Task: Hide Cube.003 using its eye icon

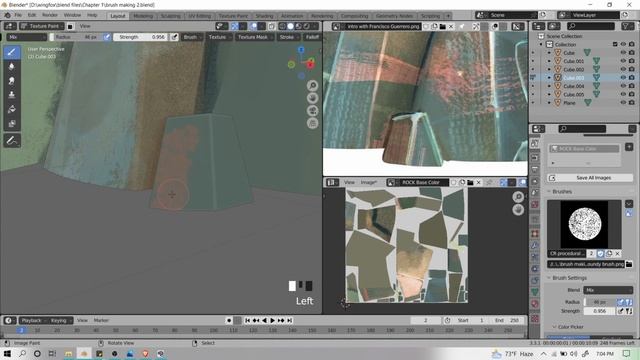Action: (x=623, y=78)
